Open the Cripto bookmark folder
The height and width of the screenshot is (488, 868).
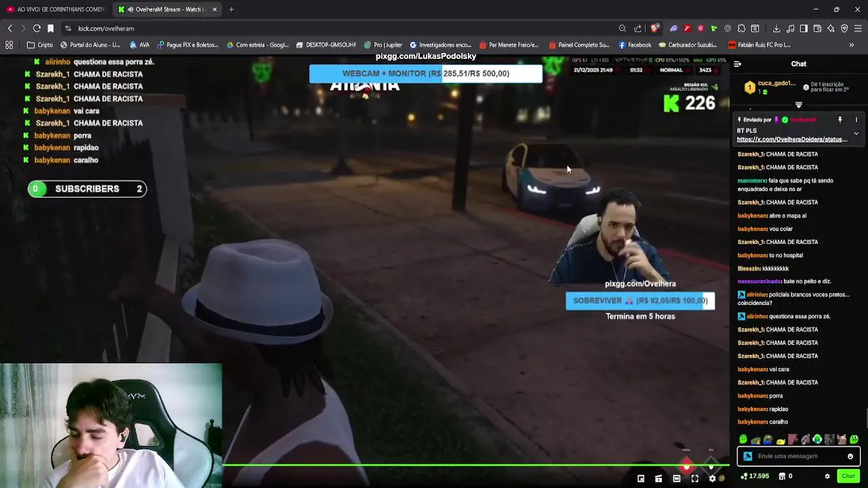click(x=39, y=45)
